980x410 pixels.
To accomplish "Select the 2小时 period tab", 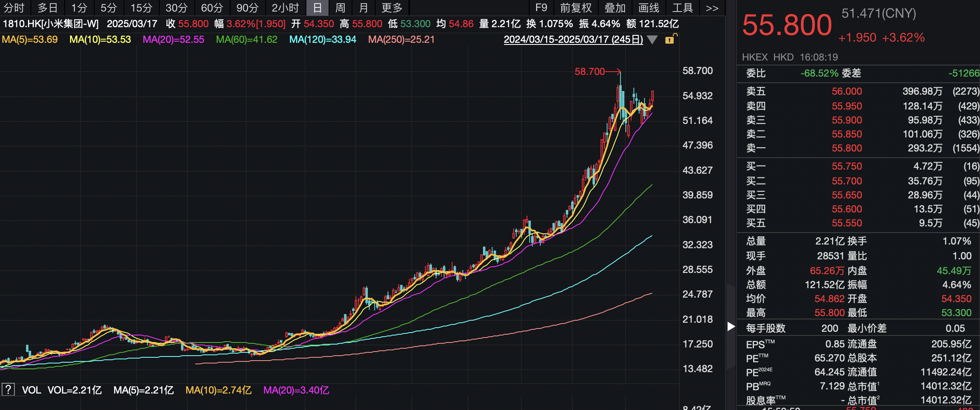I will [285, 7].
